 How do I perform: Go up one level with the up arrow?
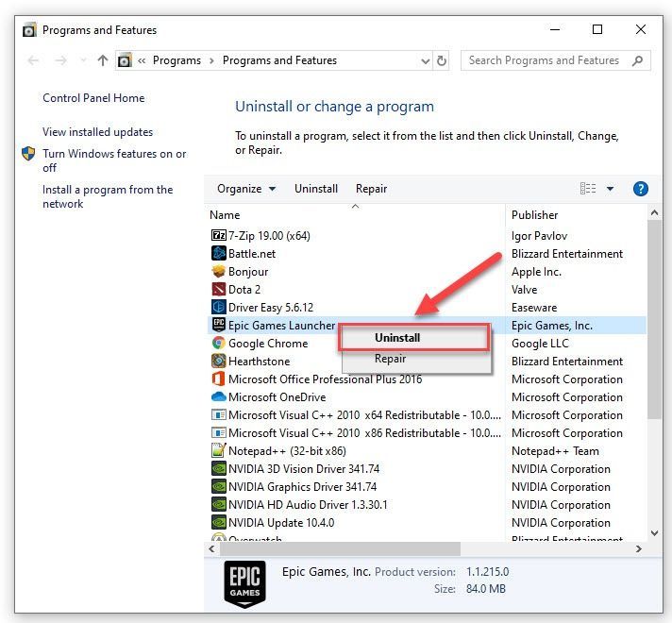(103, 60)
